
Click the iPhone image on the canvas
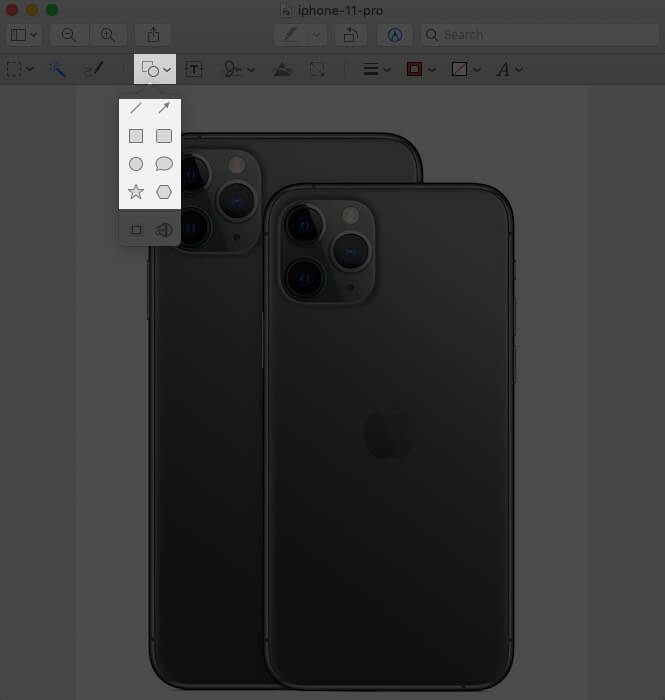coord(331,411)
